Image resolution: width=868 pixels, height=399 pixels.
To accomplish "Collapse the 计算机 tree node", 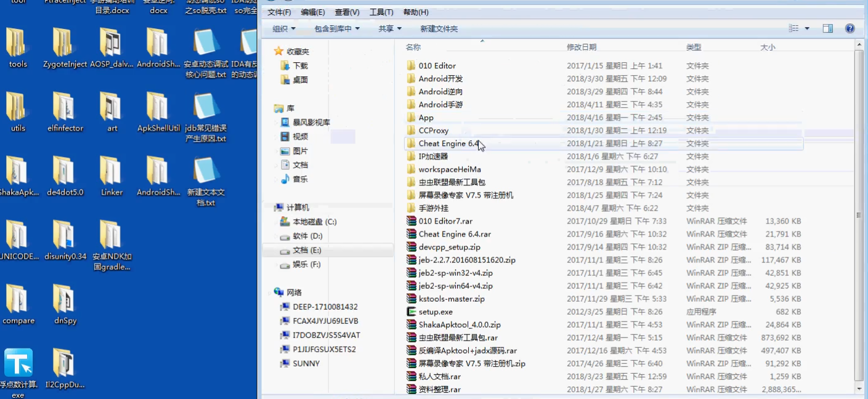I will (269, 208).
